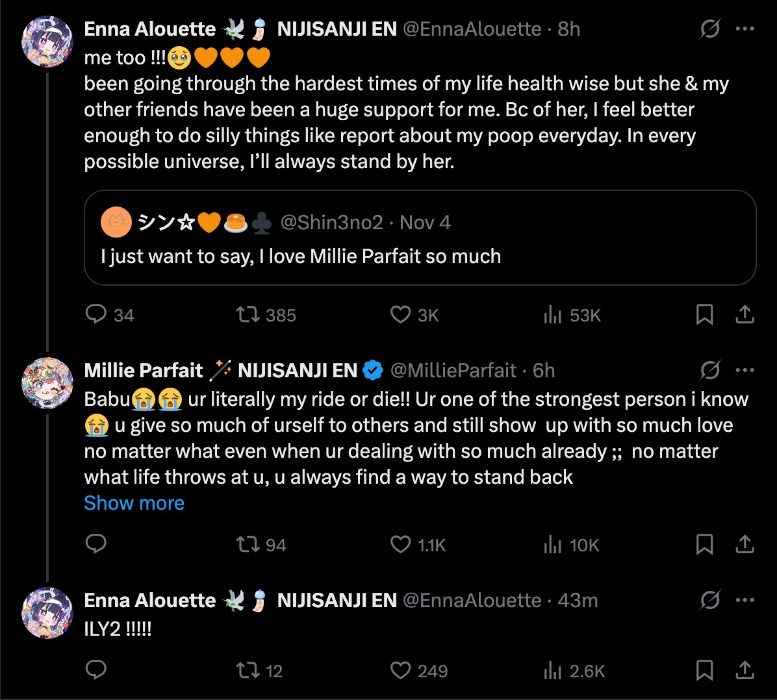Viewport: 777px width, 700px height.
Task: Retweet the post with 385 reposts
Action: click(248, 315)
